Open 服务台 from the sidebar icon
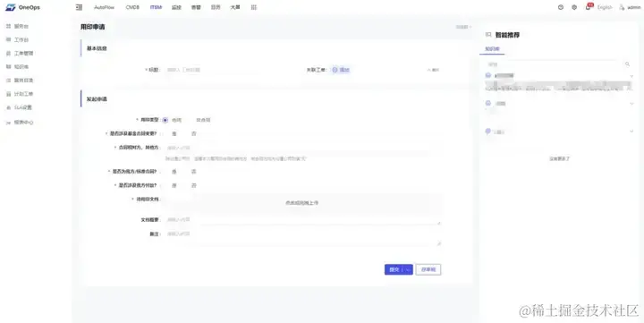The height and width of the screenshot is (323, 644). click(x=8, y=26)
